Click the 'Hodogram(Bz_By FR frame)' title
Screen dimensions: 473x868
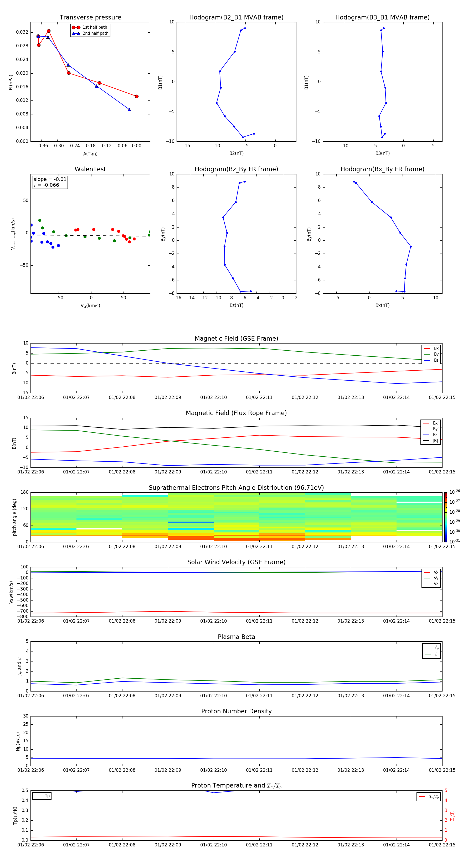(236, 169)
